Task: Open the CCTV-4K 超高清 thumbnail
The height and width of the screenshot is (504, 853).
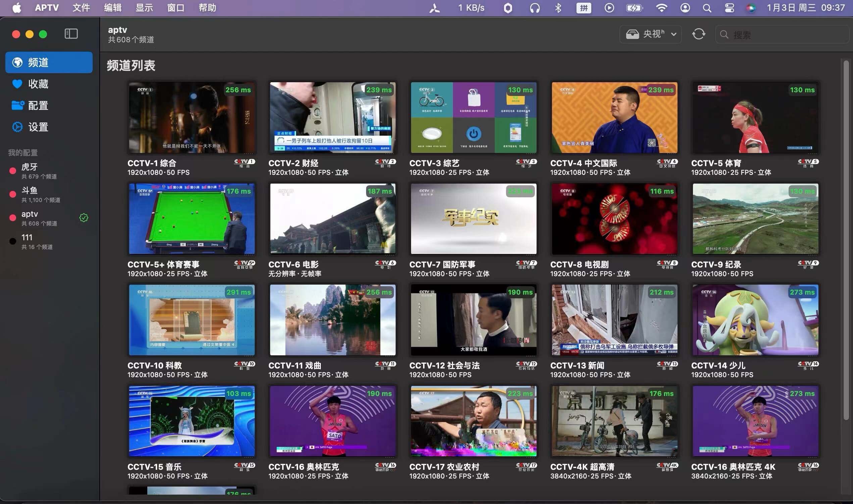Action: [615, 421]
